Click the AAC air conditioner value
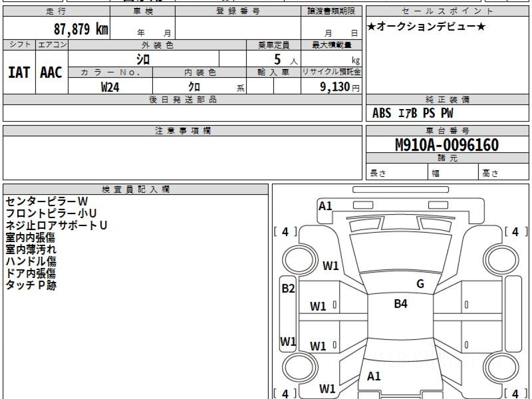The height and width of the screenshot is (399, 532). click(x=51, y=72)
